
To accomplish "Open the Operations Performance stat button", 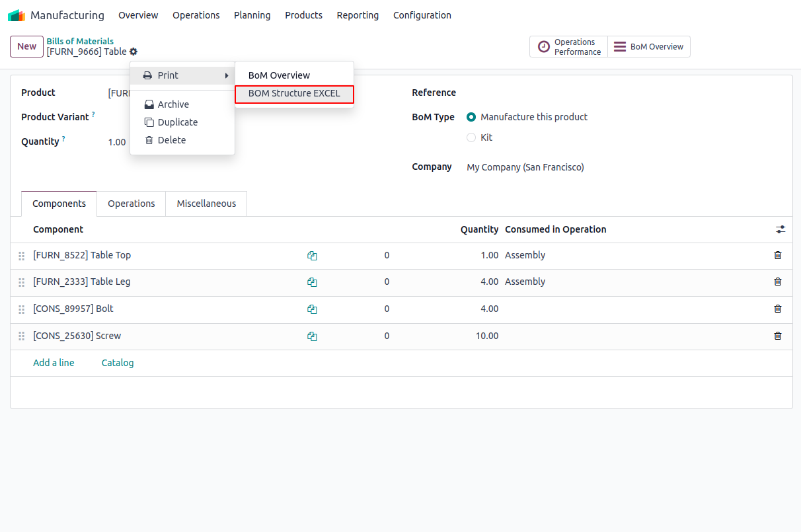I will (568, 47).
